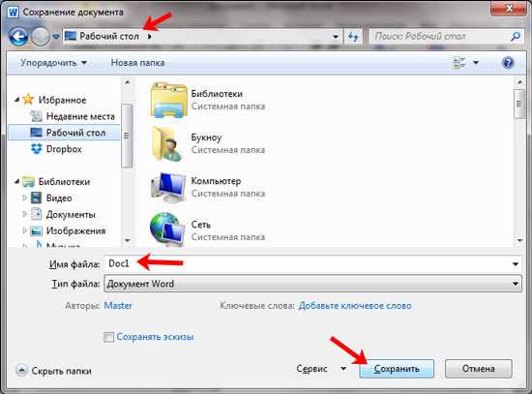
Task: Select Dropbox in the favorites list
Action: pyautogui.click(x=64, y=149)
